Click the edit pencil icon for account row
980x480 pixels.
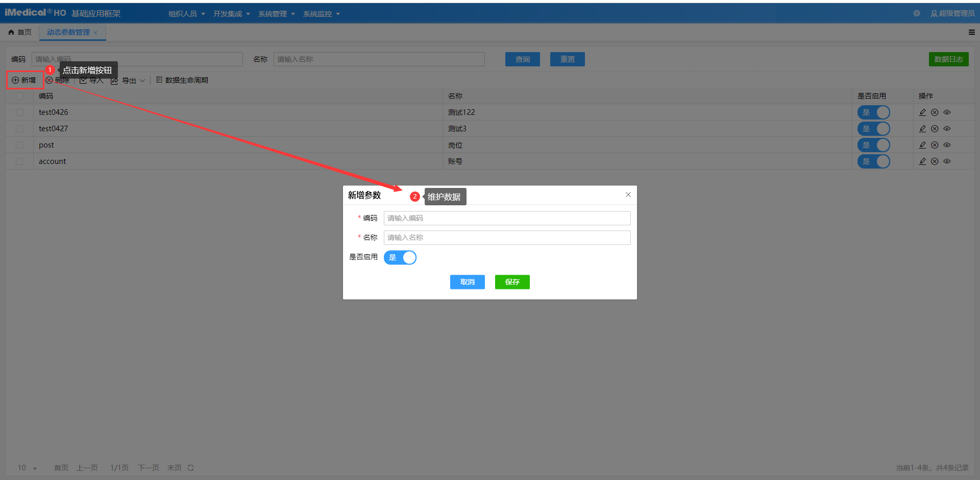(x=922, y=161)
